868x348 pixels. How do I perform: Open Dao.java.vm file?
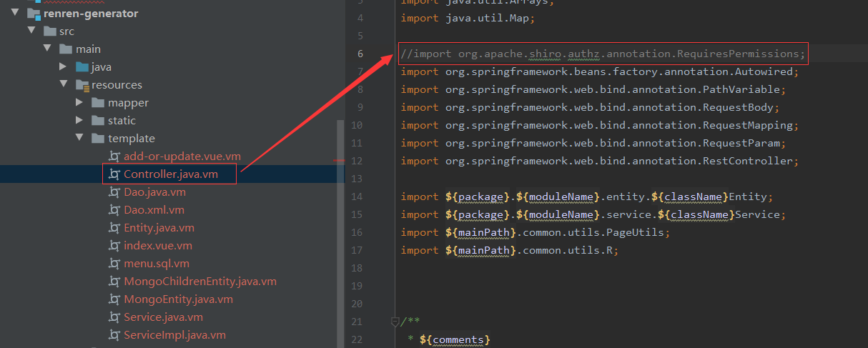coord(154,192)
